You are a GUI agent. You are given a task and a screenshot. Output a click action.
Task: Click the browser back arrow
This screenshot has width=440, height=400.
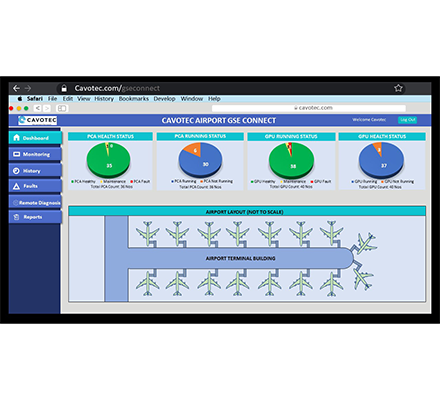[x=16, y=88]
